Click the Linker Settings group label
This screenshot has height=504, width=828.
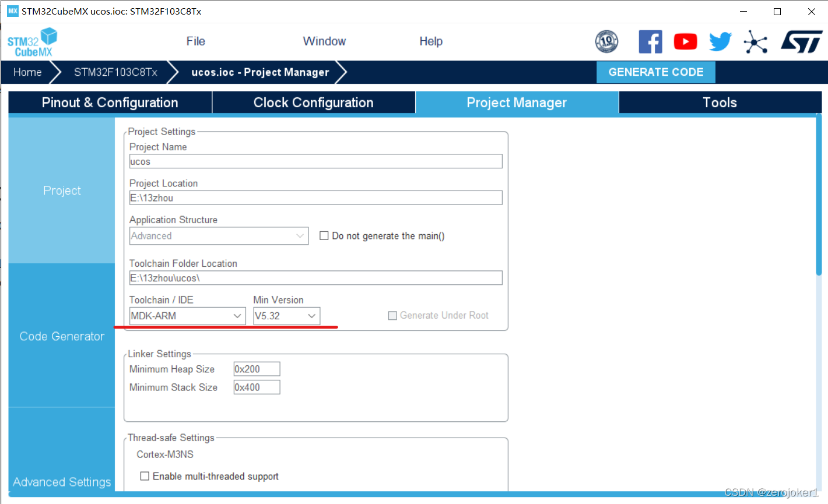point(159,354)
